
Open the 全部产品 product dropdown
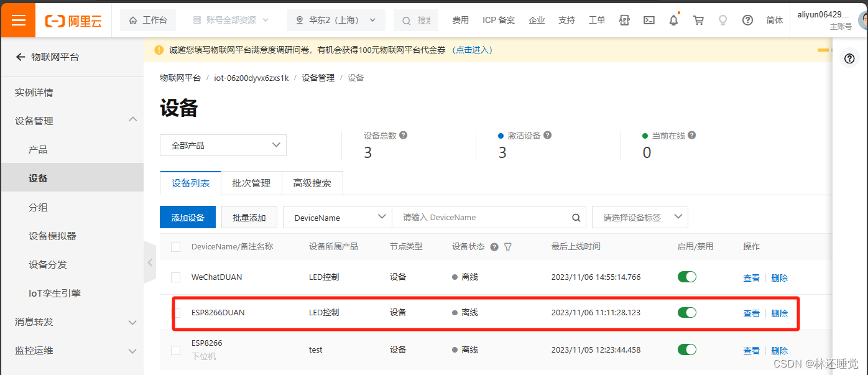coord(223,145)
